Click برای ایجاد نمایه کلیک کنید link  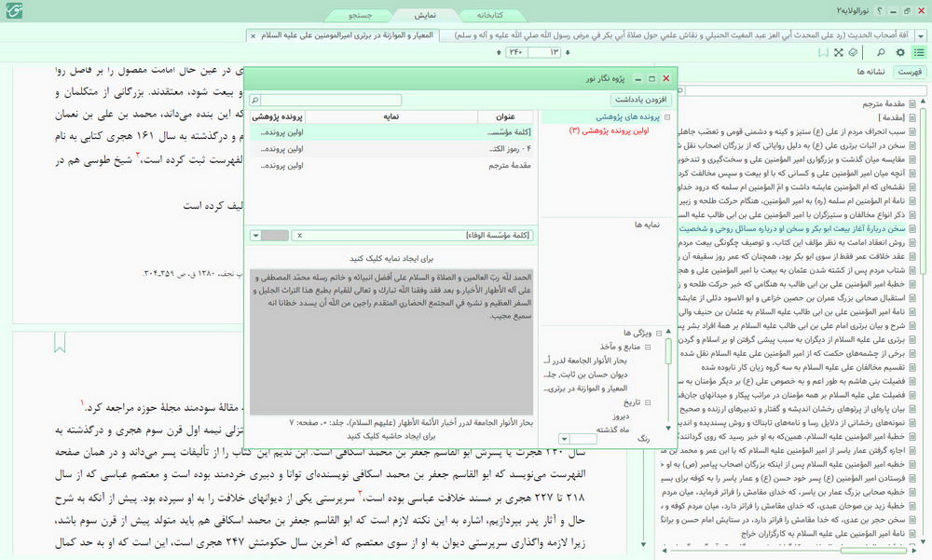(391, 259)
